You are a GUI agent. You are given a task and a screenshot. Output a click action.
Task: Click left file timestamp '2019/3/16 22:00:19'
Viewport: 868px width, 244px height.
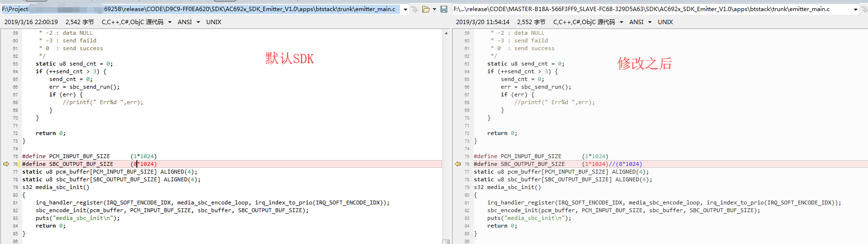click(x=31, y=22)
